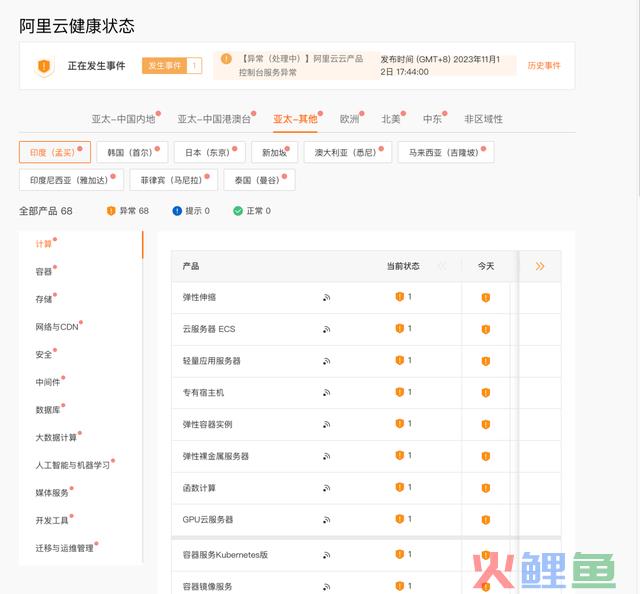
Task: Click the RSS subscribe icon for 云服务器 ECS
Action: (326, 329)
